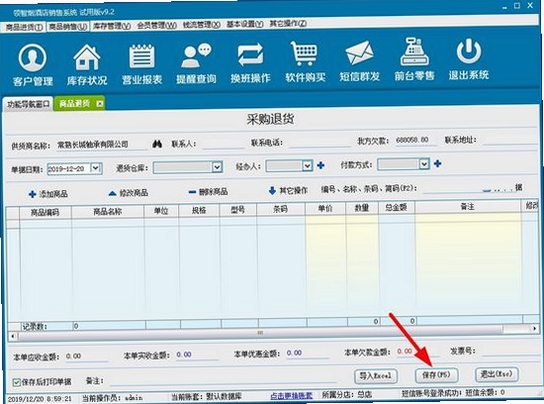This screenshot has height=404, width=544.
Task: Click 点击更换账套 link
Action: tap(291, 396)
